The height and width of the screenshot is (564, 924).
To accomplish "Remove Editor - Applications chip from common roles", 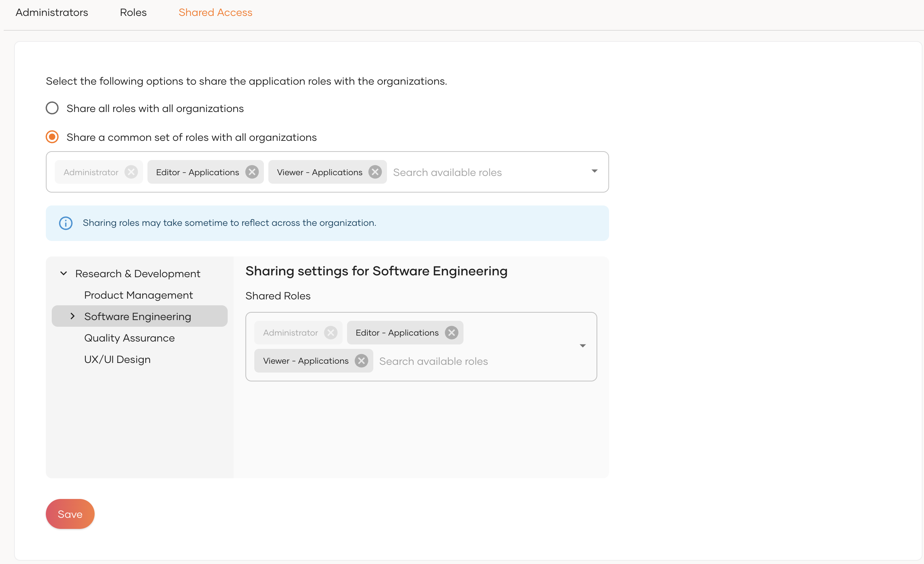I will pyautogui.click(x=252, y=172).
